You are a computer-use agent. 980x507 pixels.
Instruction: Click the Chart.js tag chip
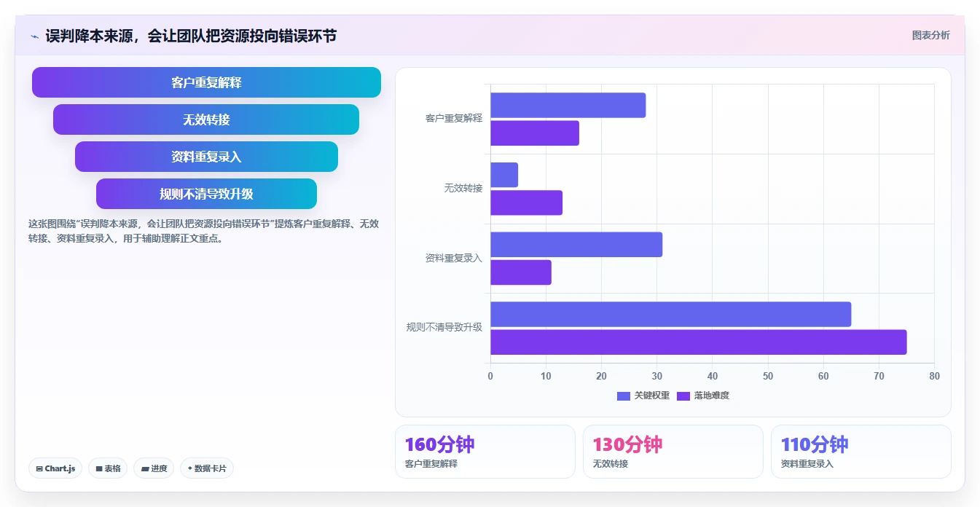coord(55,468)
